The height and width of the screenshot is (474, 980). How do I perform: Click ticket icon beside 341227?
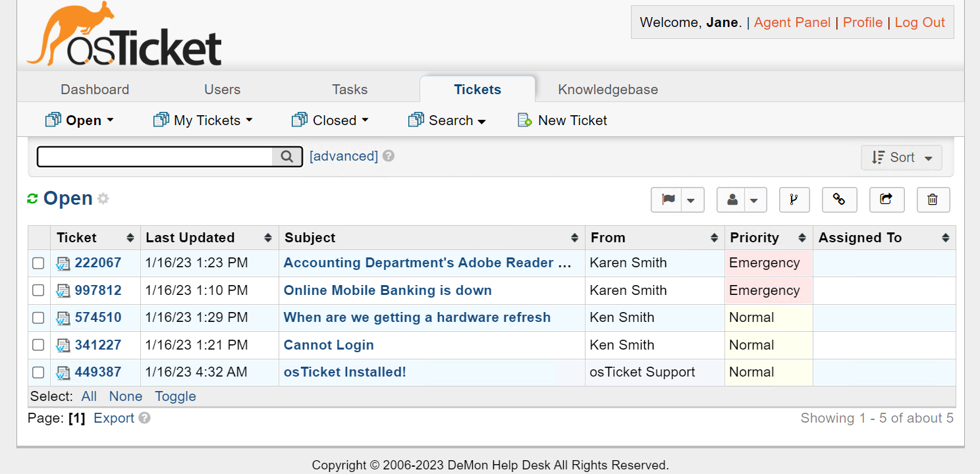63,345
